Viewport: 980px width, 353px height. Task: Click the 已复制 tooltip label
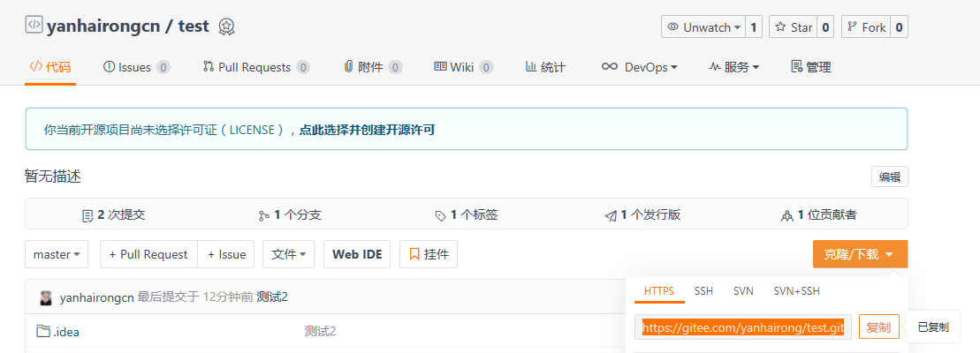click(x=933, y=327)
